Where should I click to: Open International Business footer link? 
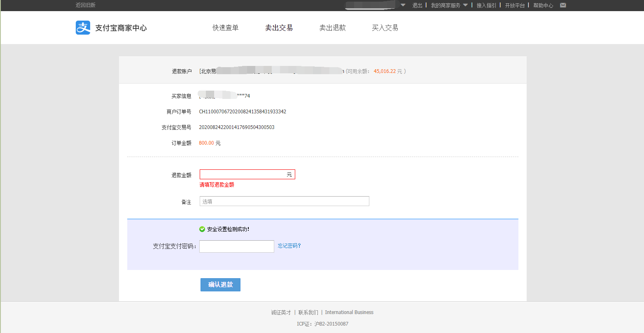point(349,312)
